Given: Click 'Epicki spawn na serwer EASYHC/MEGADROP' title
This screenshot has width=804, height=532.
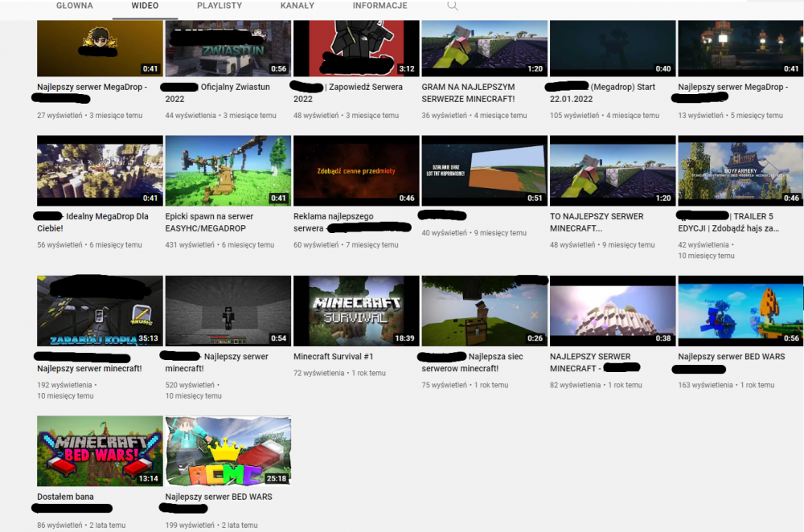Looking at the screenshot, I should tap(209, 223).
